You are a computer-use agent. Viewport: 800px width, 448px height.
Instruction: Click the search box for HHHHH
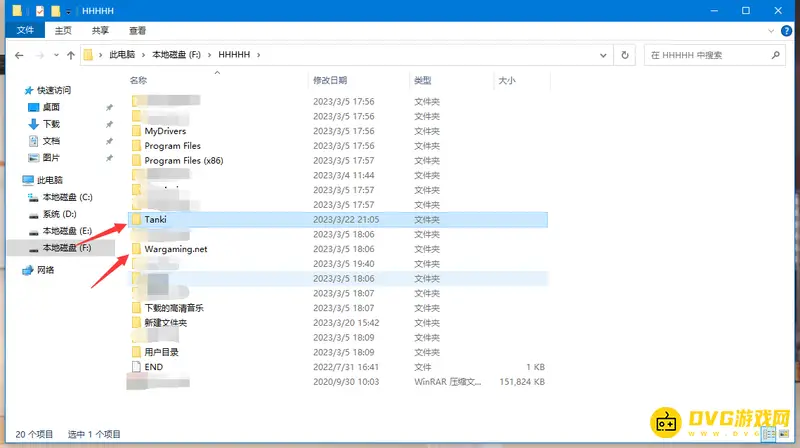coord(714,55)
